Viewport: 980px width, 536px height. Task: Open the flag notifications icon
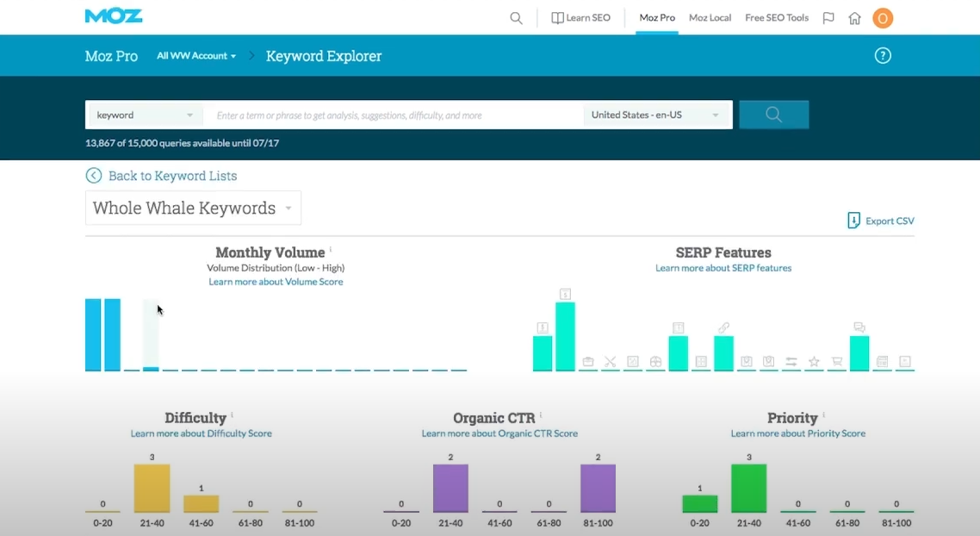tap(828, 18)
